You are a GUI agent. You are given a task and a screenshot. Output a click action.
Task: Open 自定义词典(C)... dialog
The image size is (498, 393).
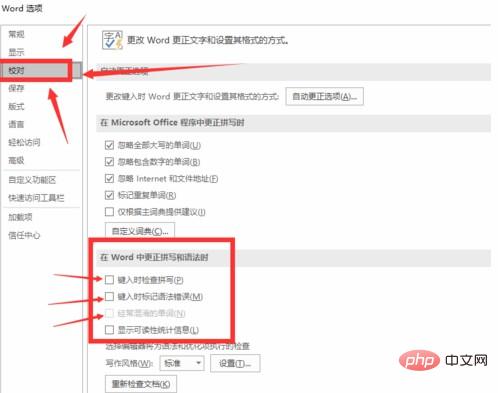[x=140, y=231]
